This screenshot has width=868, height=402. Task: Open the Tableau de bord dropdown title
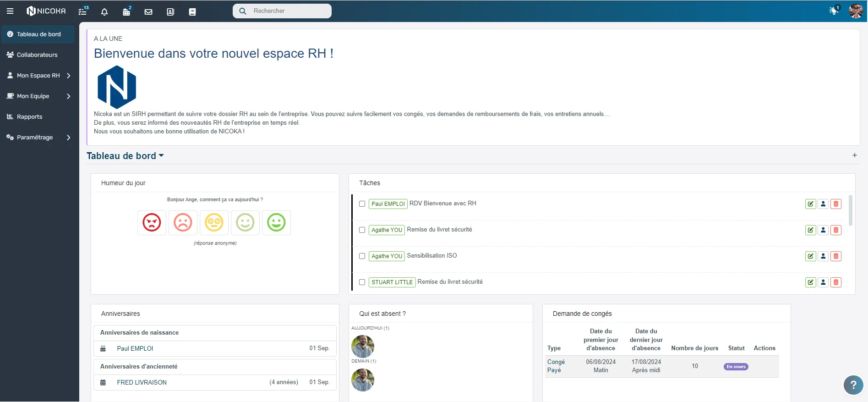(x=125, y=156)
